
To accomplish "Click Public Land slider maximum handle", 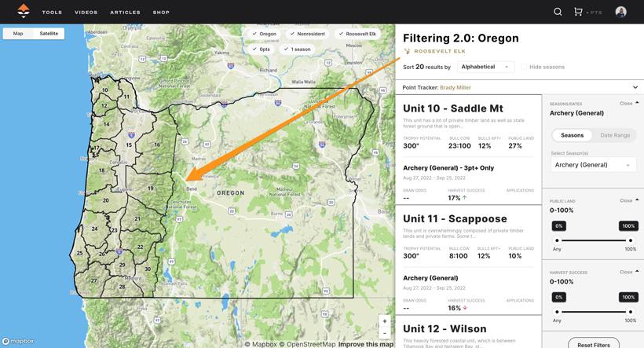I will pyautogui.click(x=631, y=240).
